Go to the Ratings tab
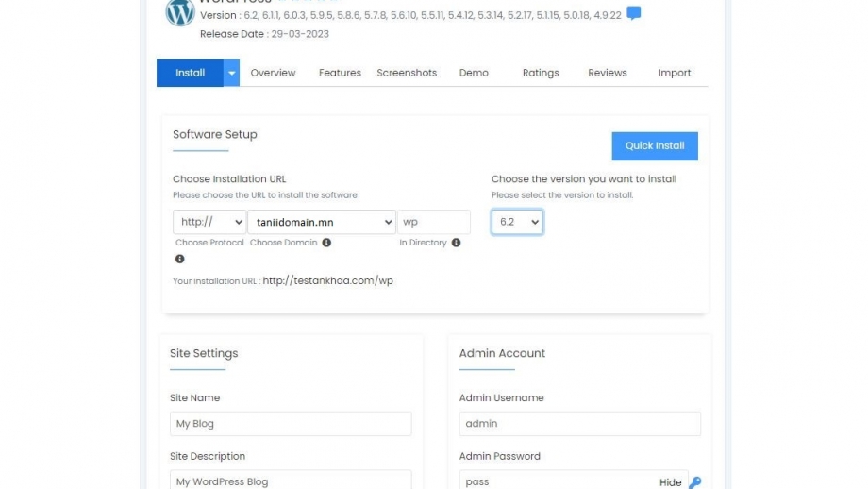868x489 pixels. tap(541, 73)
